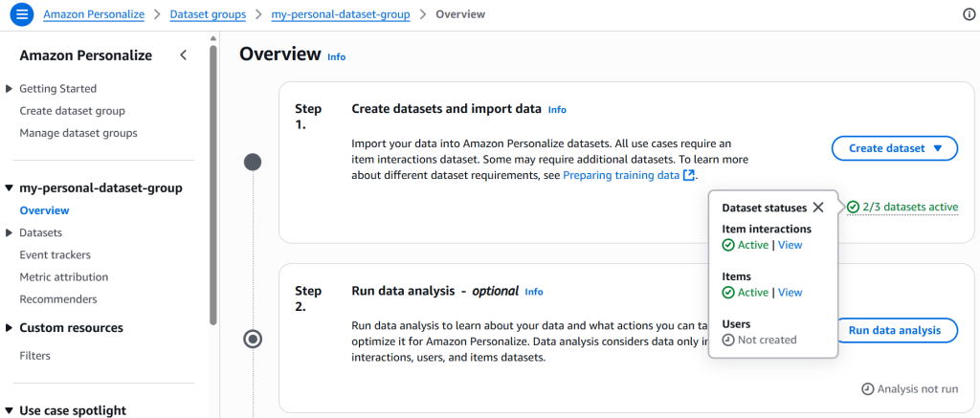Collapse the my-personal-dataset-group tree

tap(9, 187)
